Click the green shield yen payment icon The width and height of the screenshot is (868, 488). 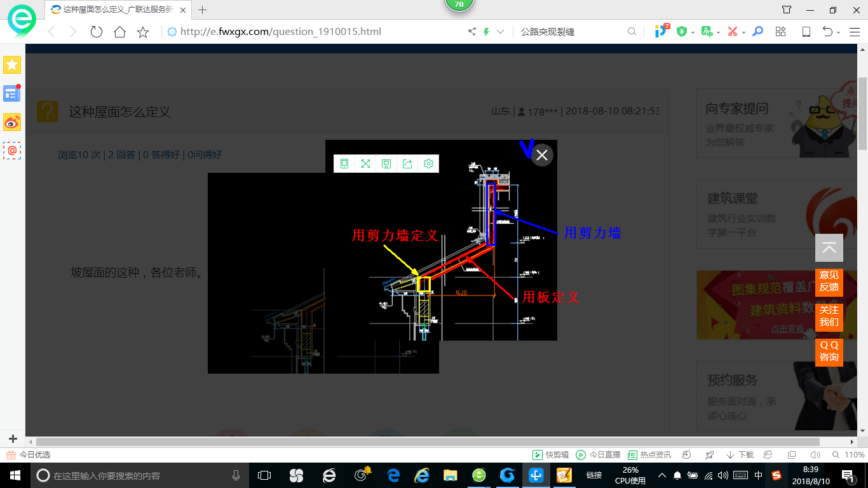[682, 32]
